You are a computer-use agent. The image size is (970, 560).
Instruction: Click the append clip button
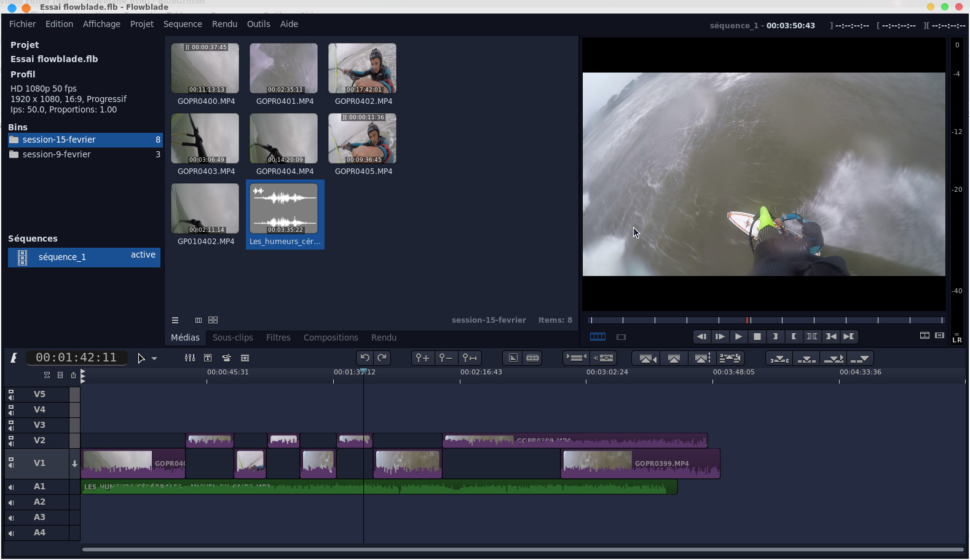pos(860,358)
